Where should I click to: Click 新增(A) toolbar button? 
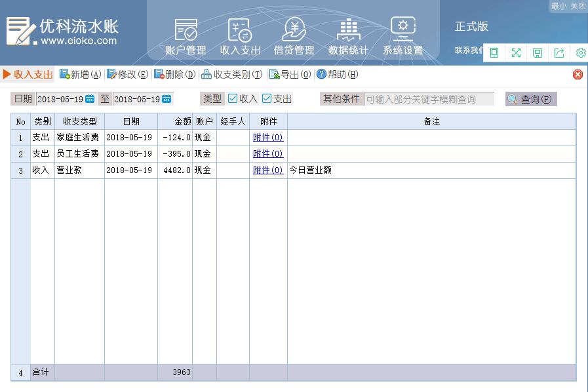pyautogui.click(x=80, y=74)
